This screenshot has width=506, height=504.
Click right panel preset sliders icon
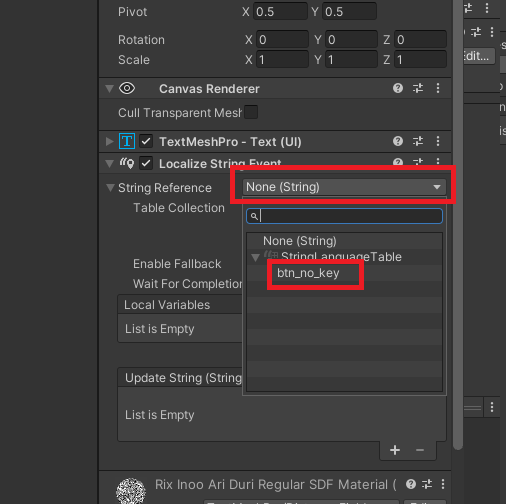pyautogui.click(x=476, y=32)
